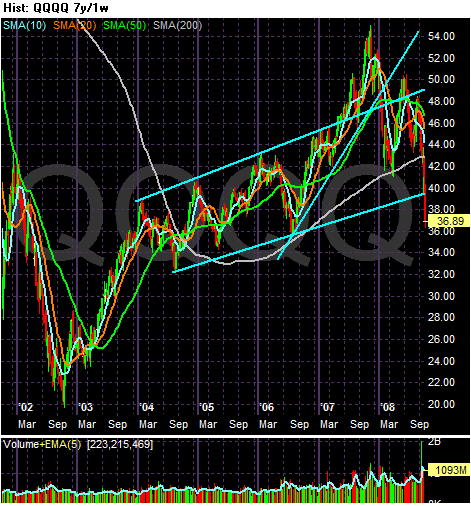Click the 34.00 price axis label
Viewport: 471px width, 506px height.
click(x=441, y=252)
